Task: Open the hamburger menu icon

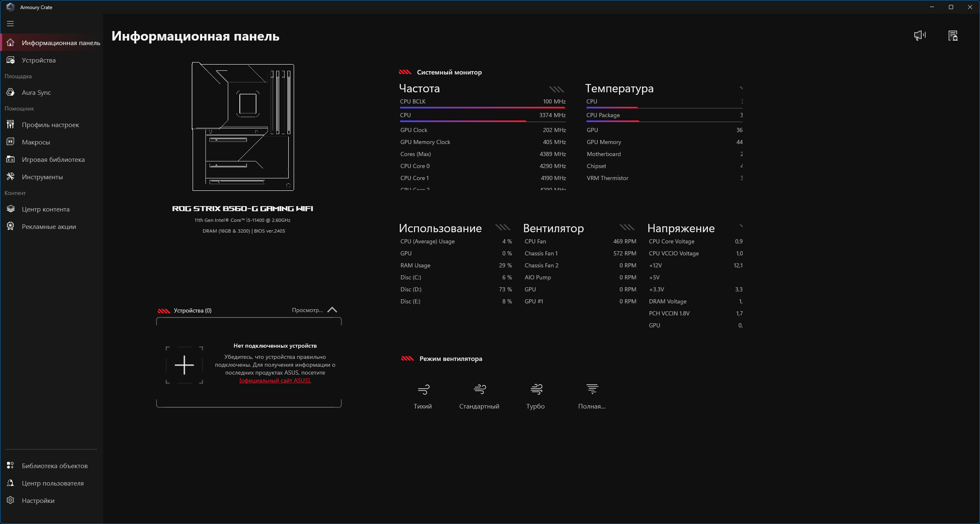Action: tap(10, 24)
